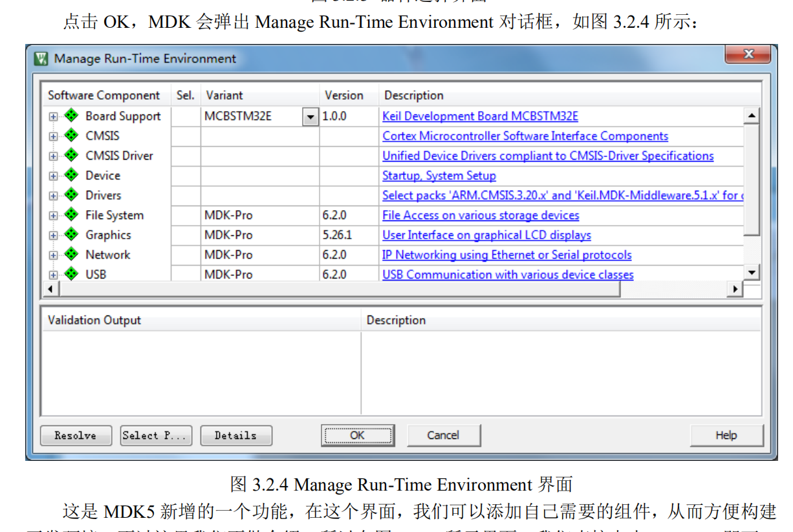This screenshot has width=793, height=532.
Task: Click the 5.26.1 version in Graphics row
Action: [x=337, y=235]
